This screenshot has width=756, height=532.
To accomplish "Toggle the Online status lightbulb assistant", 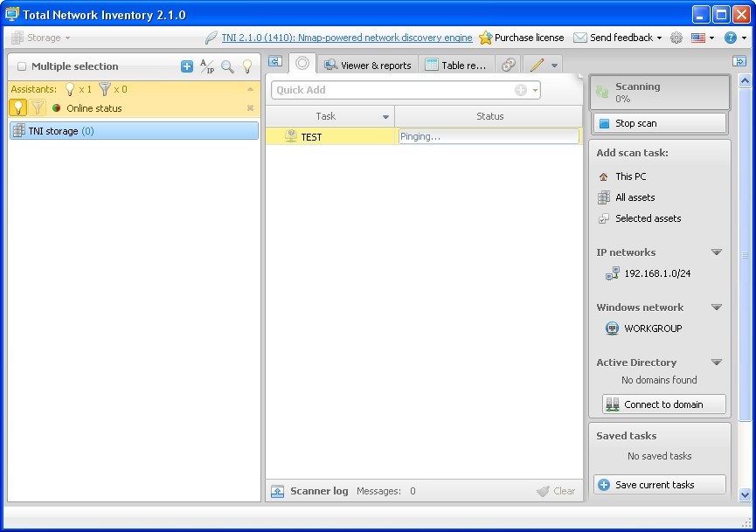I will point(18,107).
